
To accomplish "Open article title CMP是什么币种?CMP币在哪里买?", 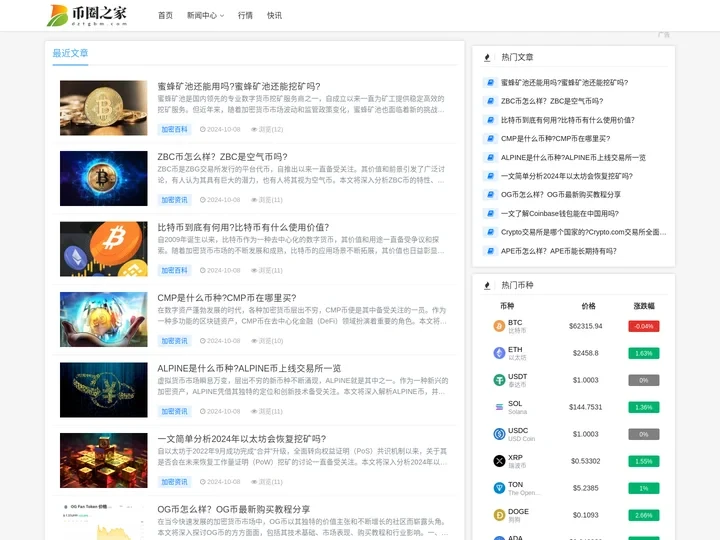I will [x=227, y=298].
